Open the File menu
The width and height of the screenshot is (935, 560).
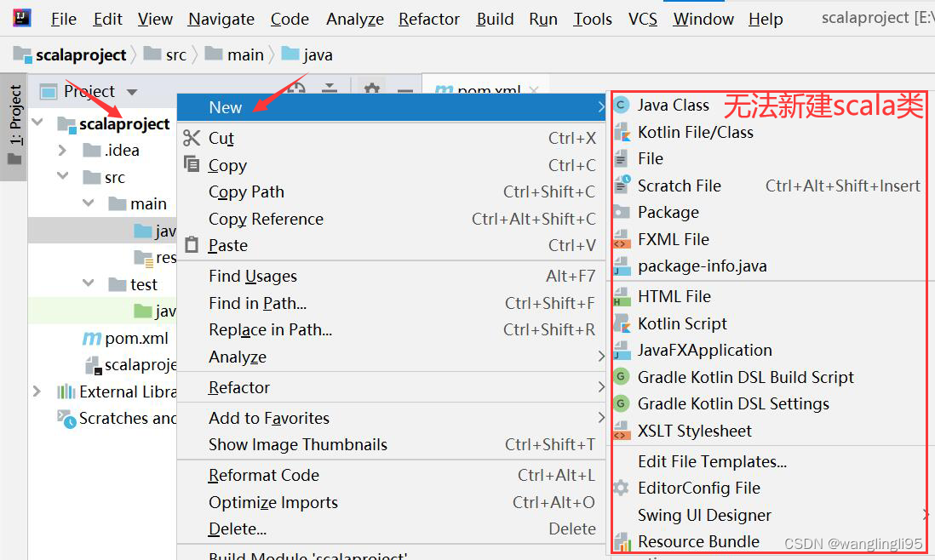click(64, 19)
